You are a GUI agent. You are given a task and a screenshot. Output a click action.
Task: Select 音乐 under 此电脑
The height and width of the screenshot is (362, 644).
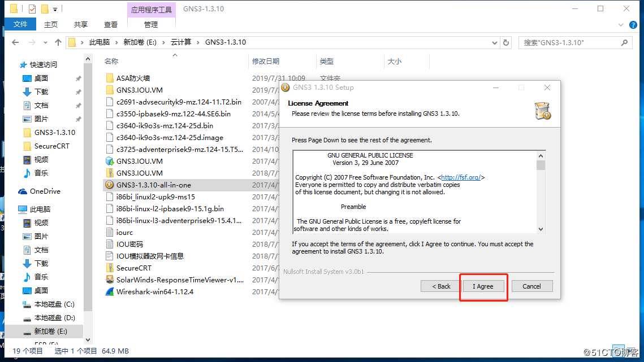41,277
